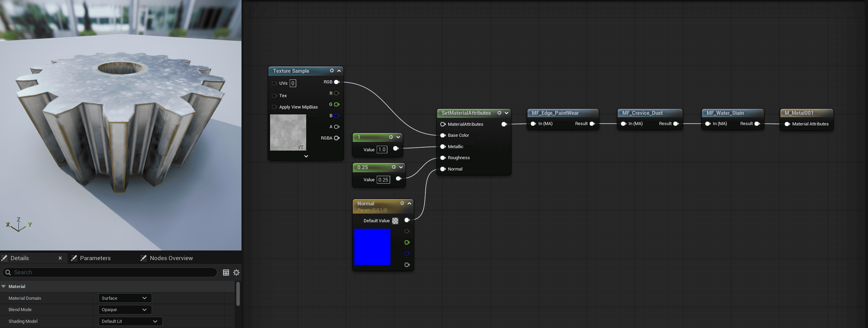Click the Apply View MipBias input pin

click(x=274, y=107)
